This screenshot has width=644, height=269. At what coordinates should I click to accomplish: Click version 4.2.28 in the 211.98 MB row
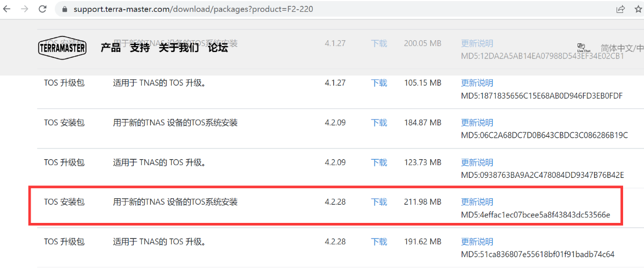[x=335, y=202]
